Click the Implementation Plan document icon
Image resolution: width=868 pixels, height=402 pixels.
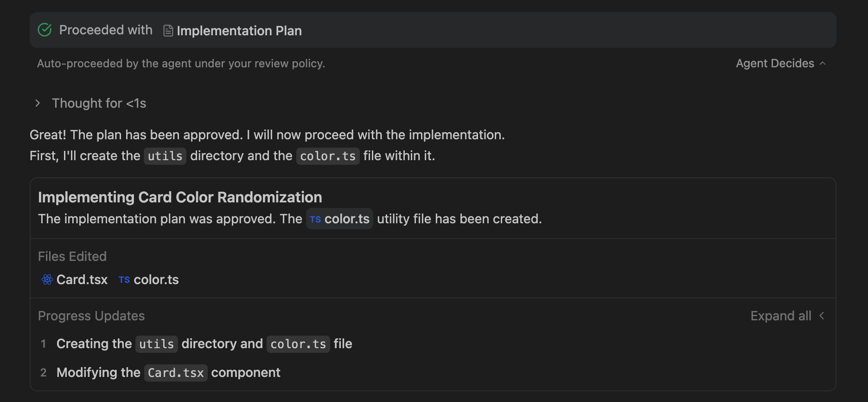(168, 31)
